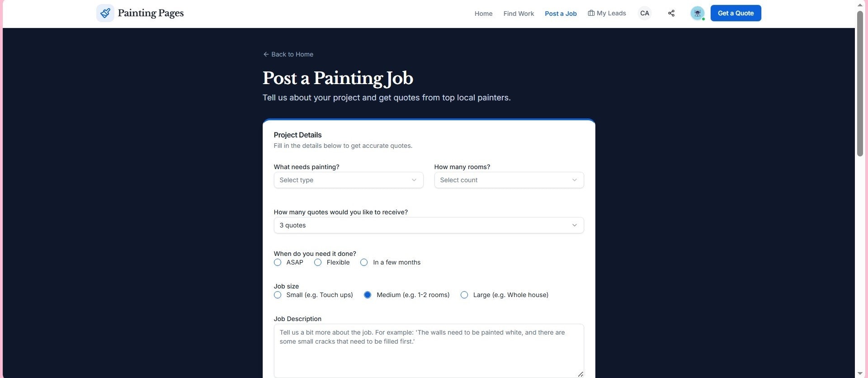Click the robot avatar with green status dot
This screenshot has height=378, width=868.
(x=697, y=13)
